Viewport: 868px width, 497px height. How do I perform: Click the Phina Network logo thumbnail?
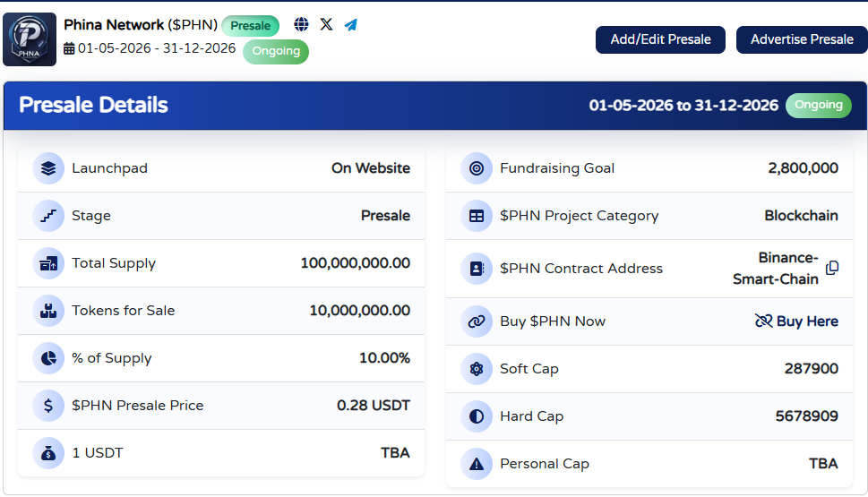[30, 39]
